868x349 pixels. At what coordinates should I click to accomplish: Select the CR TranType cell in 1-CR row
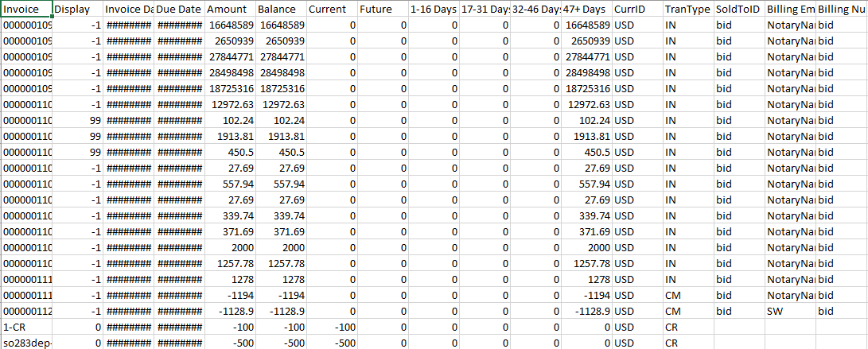(687, 327)
